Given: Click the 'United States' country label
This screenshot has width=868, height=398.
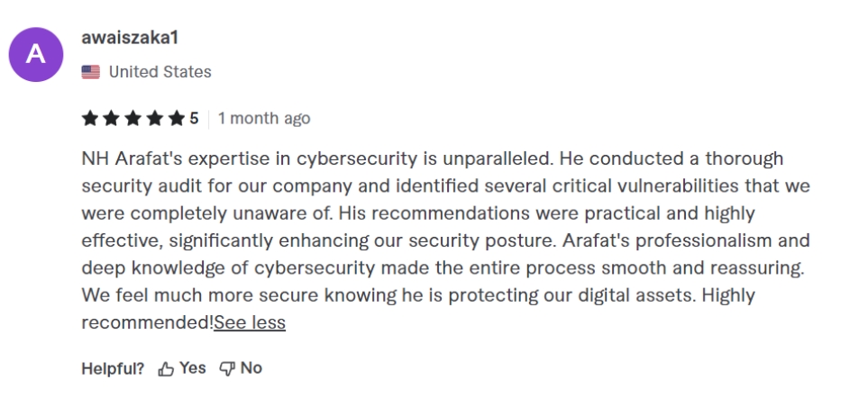Looking at the screenshot, I should click(160, 72).
